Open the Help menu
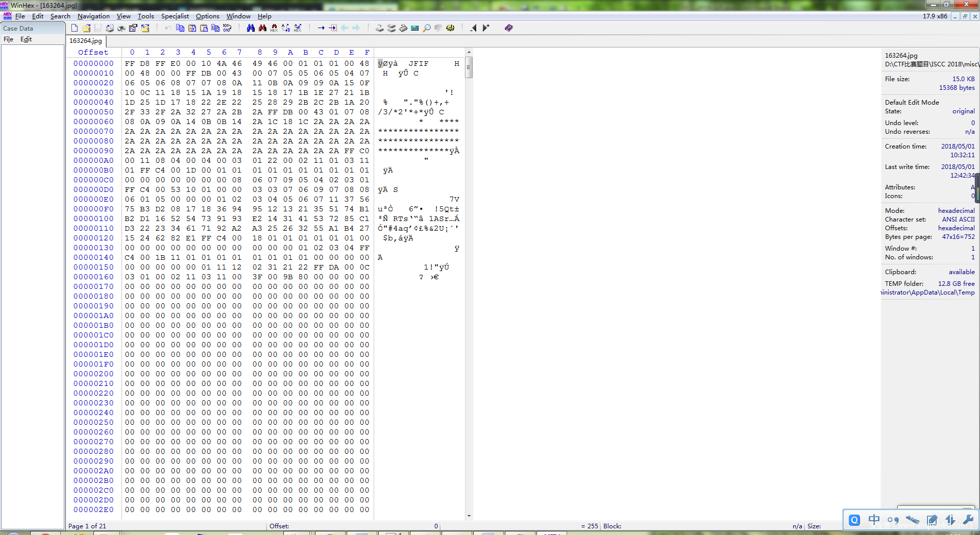The image size is (980, 535). tap(264, 16)
